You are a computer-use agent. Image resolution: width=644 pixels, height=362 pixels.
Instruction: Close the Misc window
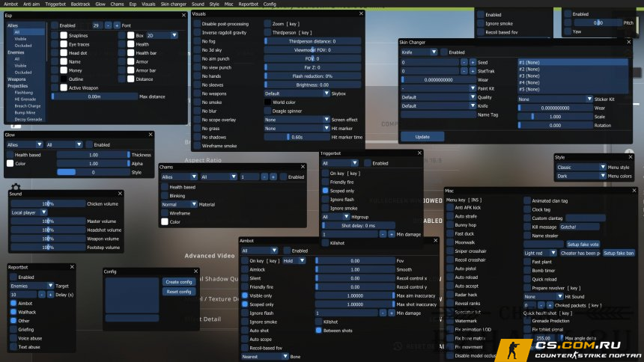click(634, 191)
